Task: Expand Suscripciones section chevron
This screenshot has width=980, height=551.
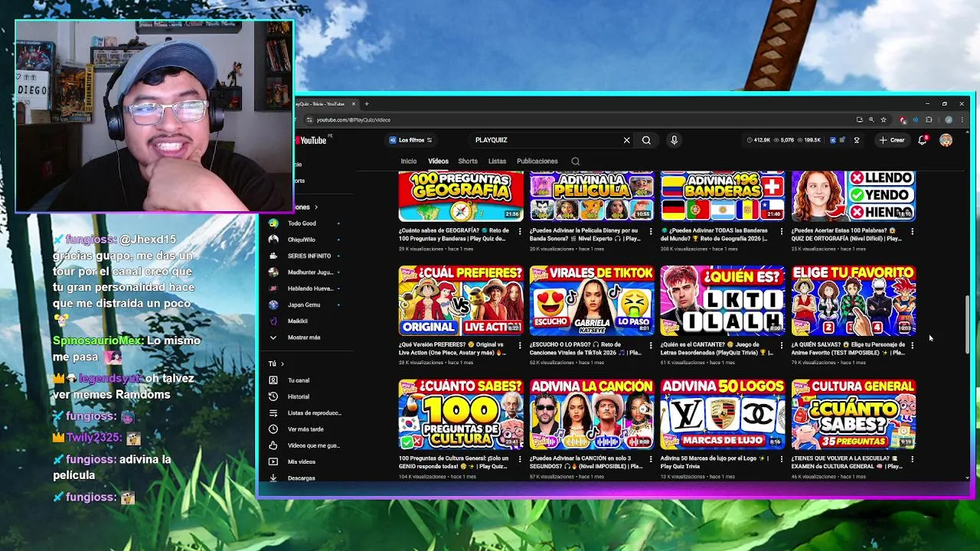Action: (x=315, y=207)
